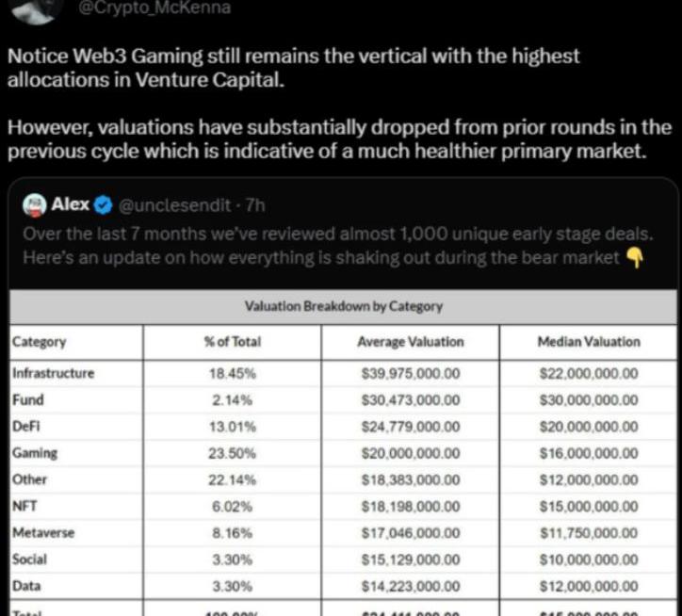Click the pointing-down emoji in the quoted tweet
This screenshot has height=616, width=682.
[x=634, y=258]
